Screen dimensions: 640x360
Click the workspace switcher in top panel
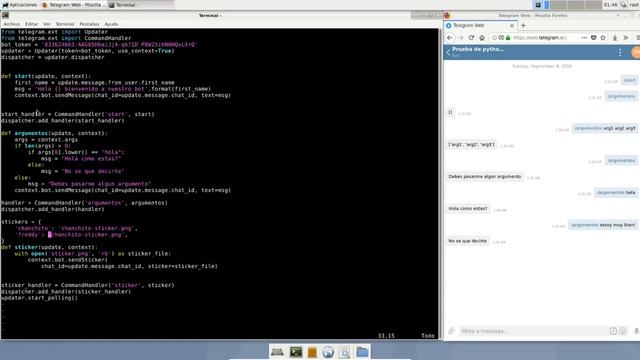[x=573, y=5]
